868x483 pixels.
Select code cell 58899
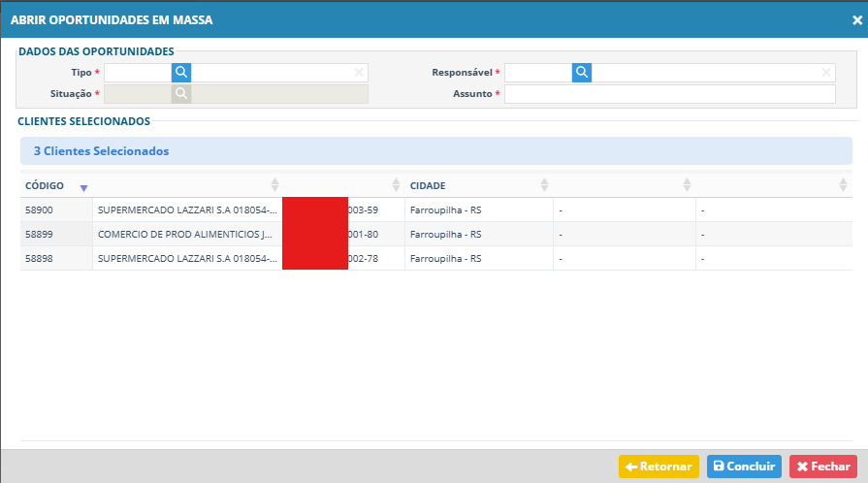(x=56, y=235)
